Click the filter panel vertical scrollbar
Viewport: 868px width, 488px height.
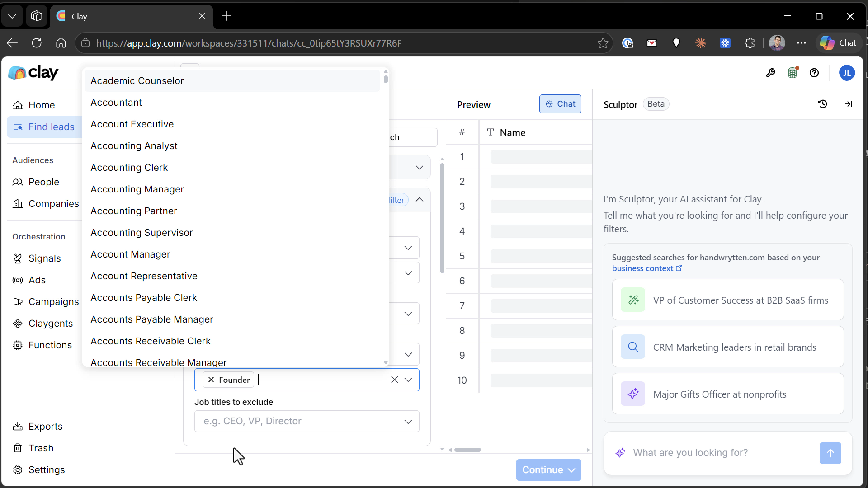pyautogui.click(x=442, y=218)
